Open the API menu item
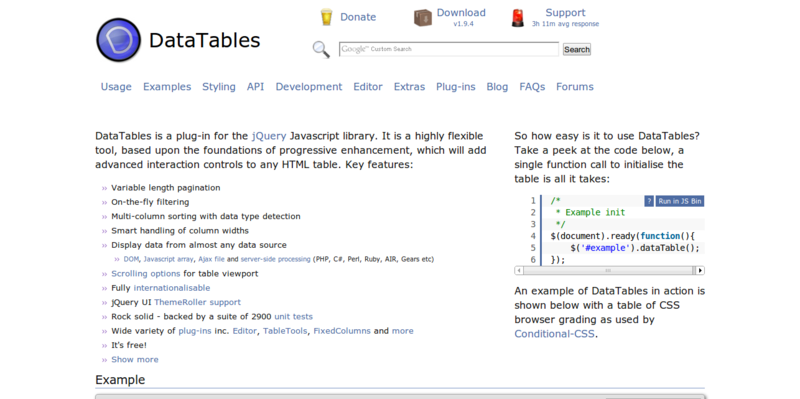The image size is (800, 399). coord(256,87)
